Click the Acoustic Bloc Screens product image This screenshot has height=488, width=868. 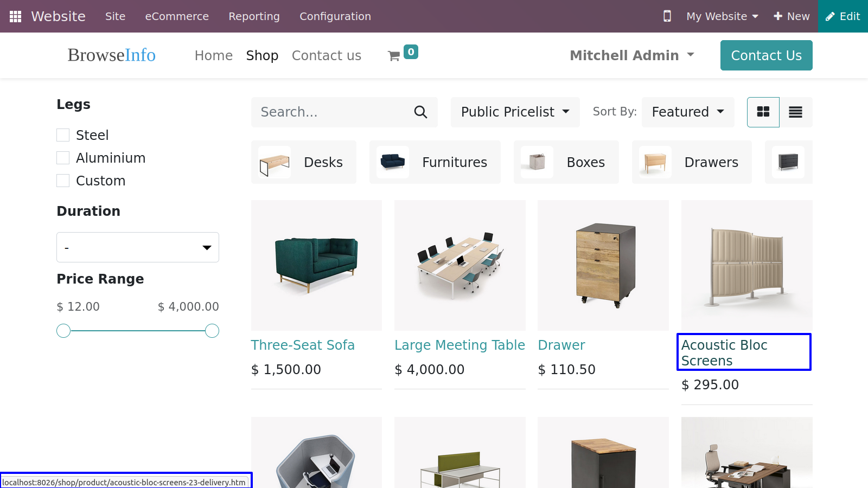click(747, 265)
